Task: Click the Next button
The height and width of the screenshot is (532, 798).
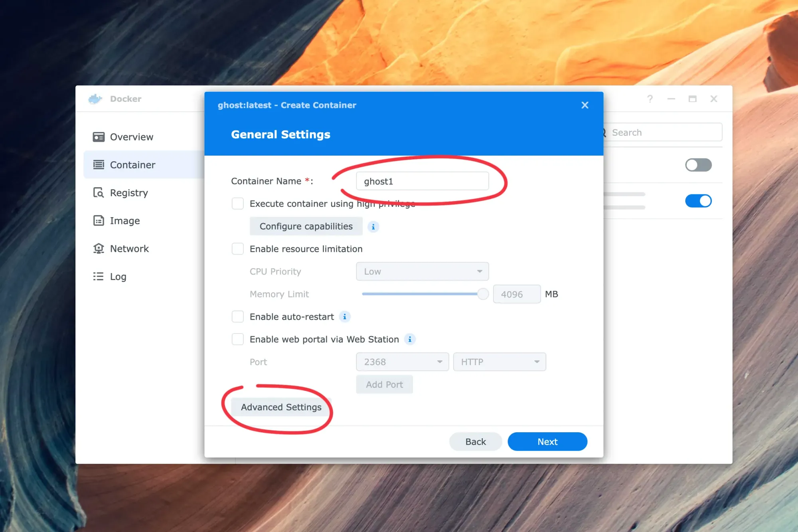Action: [547, 442]
